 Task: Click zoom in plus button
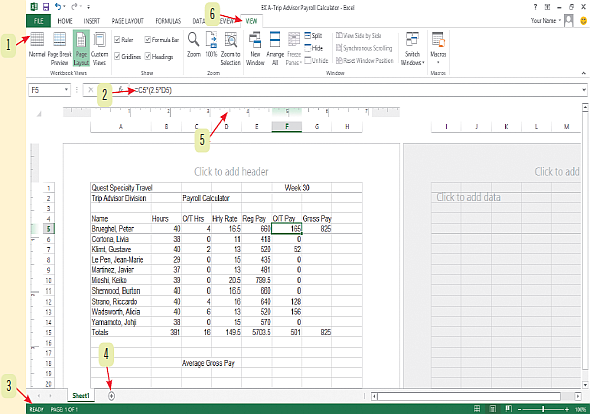tap(567, 409)
